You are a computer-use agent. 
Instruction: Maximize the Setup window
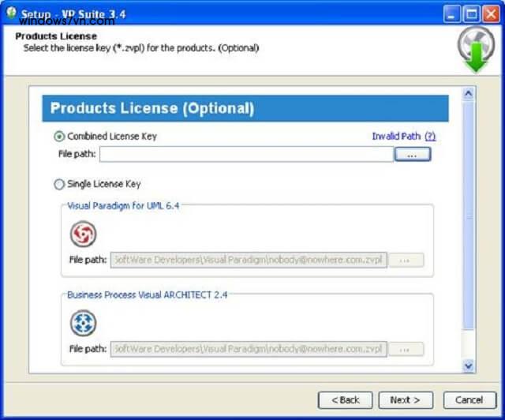coord(471,14)
